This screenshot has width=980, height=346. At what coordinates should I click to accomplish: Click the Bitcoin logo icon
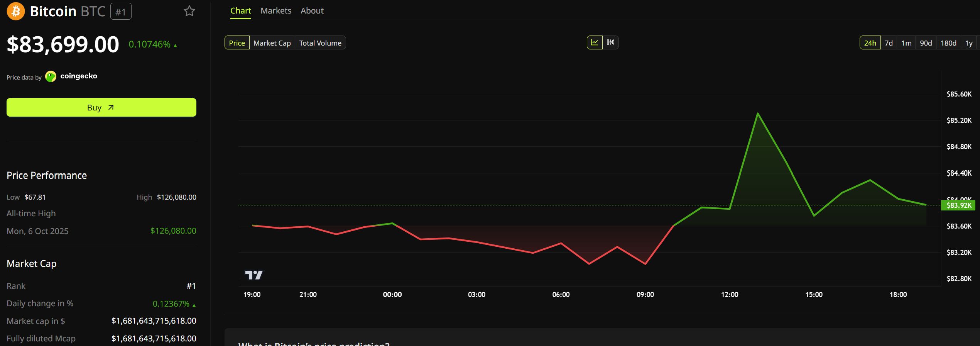tap(16, 11)
